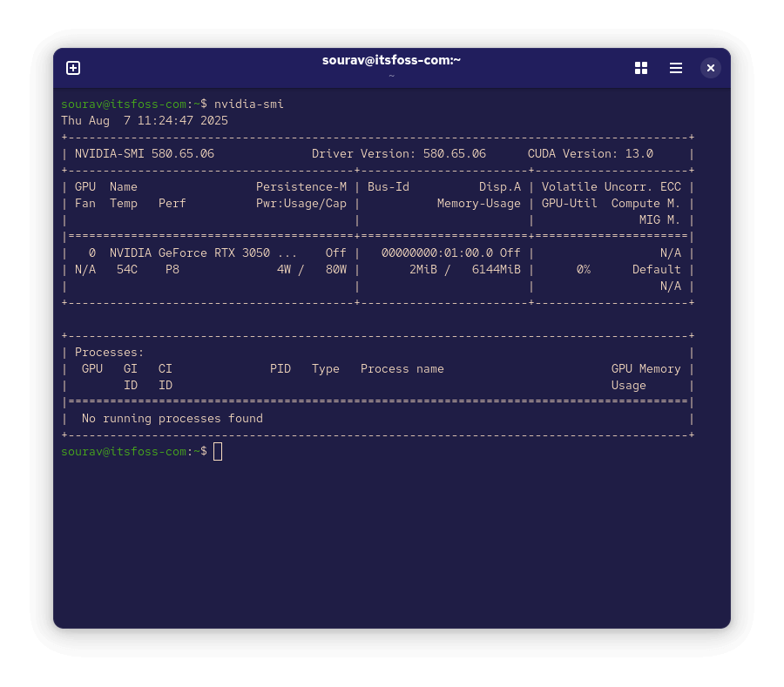Click the Default compute mode value

(656, 270)
